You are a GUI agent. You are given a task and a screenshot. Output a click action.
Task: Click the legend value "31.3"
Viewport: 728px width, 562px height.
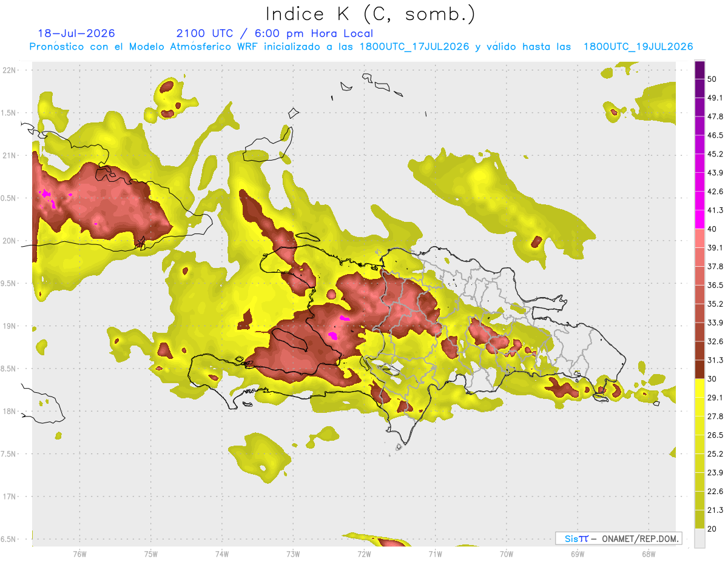(715, 360)
